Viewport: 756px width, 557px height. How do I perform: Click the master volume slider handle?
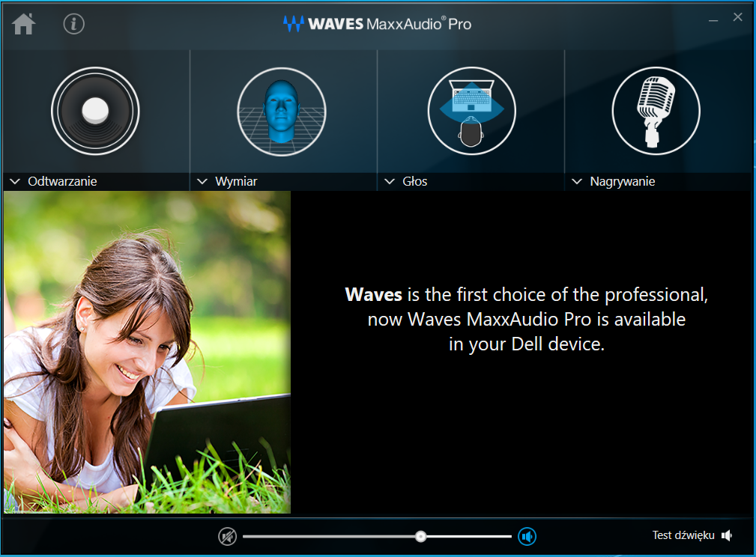pyautogui.click(x=421, y=536)
